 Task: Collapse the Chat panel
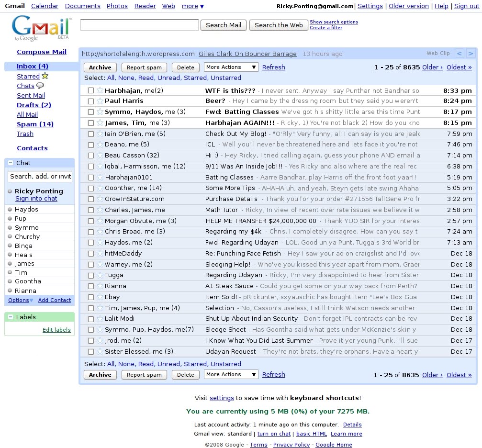(11, 163)
